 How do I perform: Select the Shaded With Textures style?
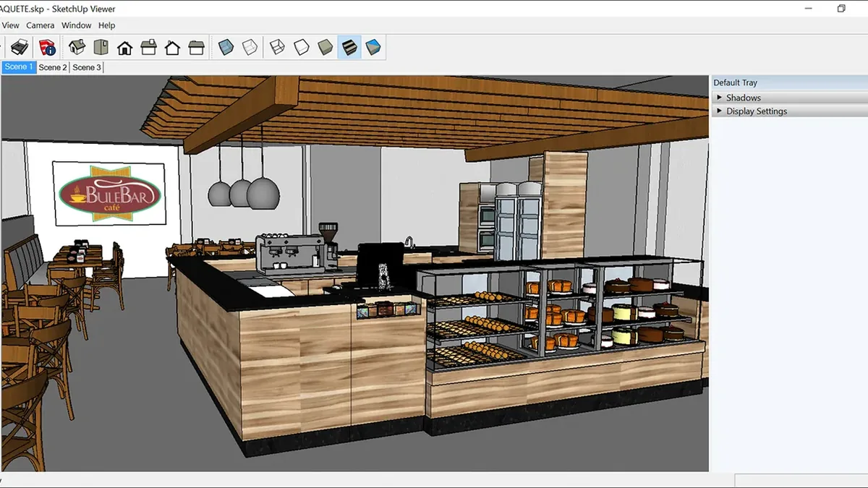point(349,48)
